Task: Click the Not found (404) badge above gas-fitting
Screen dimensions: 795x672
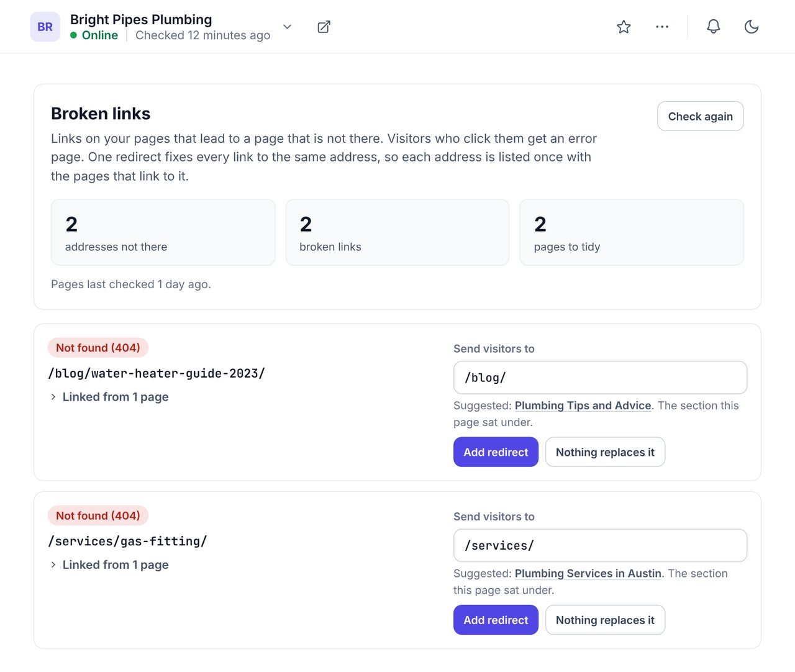Action: point(98,515)
